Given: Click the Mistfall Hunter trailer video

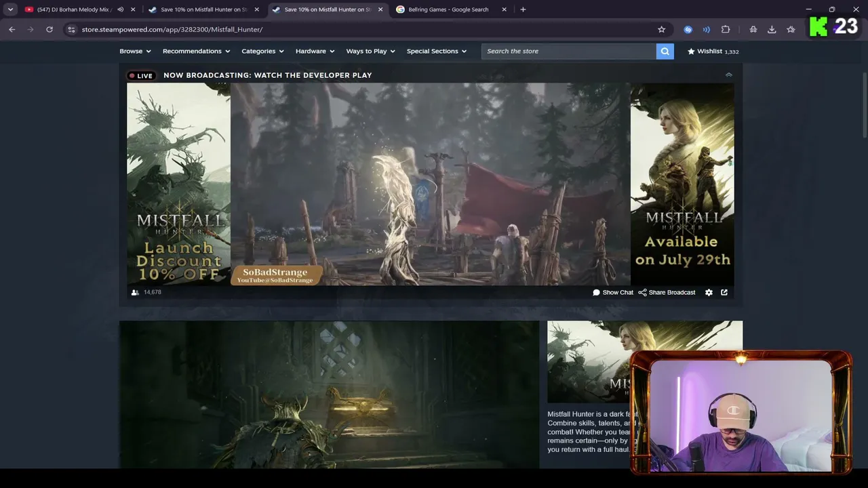Looking at the screenshot, I should click(x=330, y=394).
